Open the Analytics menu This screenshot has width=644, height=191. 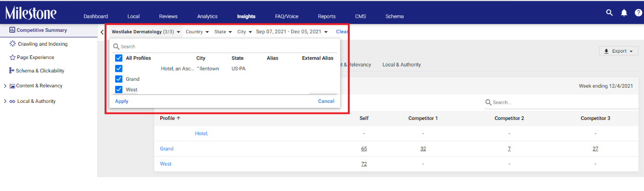207,16
